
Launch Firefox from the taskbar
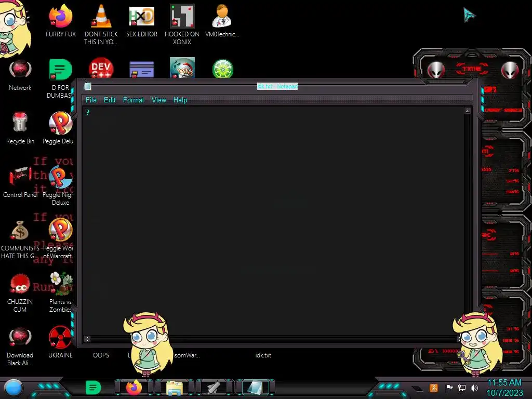[134, 388]
